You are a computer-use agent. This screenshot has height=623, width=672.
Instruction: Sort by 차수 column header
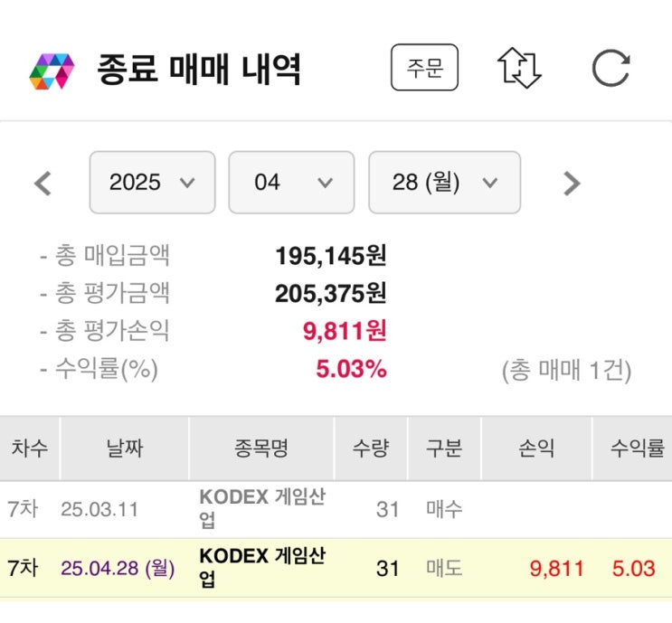(29, 448)
